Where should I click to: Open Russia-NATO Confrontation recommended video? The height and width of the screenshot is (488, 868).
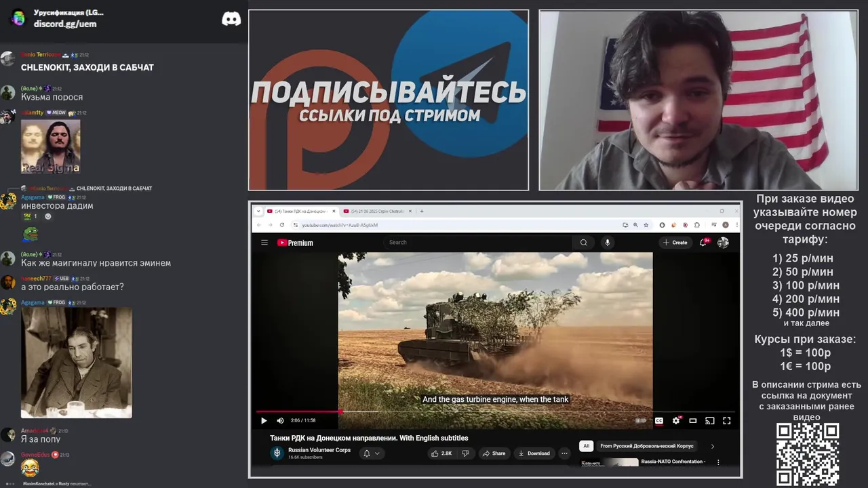[673, 462]
